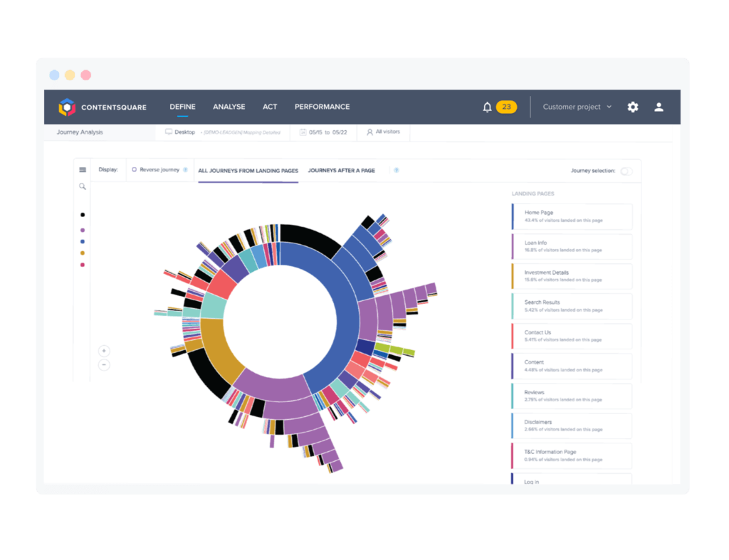This screenshot has width=729, height=560.
Task: Enable the Reverse journey checkbox
Action: [x=135, y=171]
